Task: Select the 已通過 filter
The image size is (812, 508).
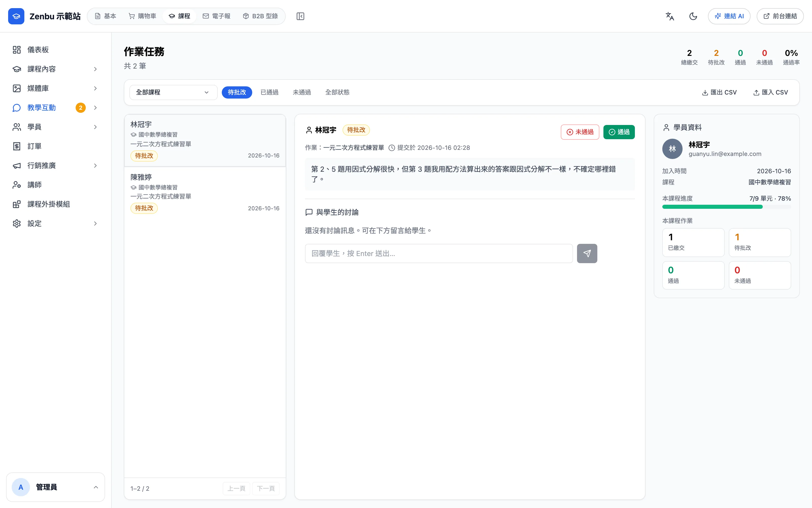Action: pyautogui.click(x=269, y=92)
